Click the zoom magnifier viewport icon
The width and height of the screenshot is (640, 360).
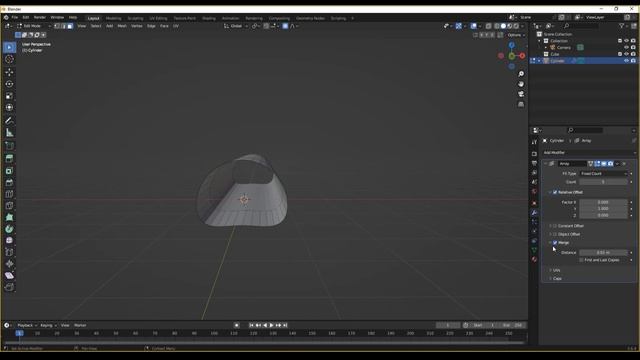pos(521,74)
